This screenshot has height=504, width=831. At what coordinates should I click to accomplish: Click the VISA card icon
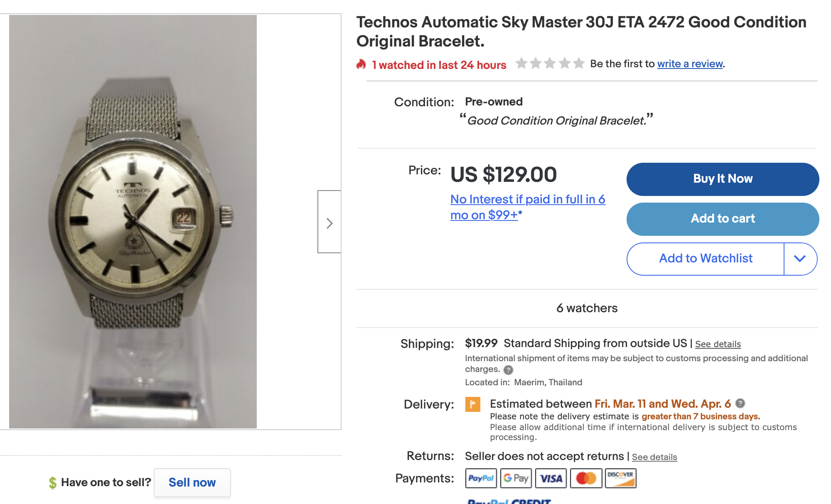tap(551, 478)
